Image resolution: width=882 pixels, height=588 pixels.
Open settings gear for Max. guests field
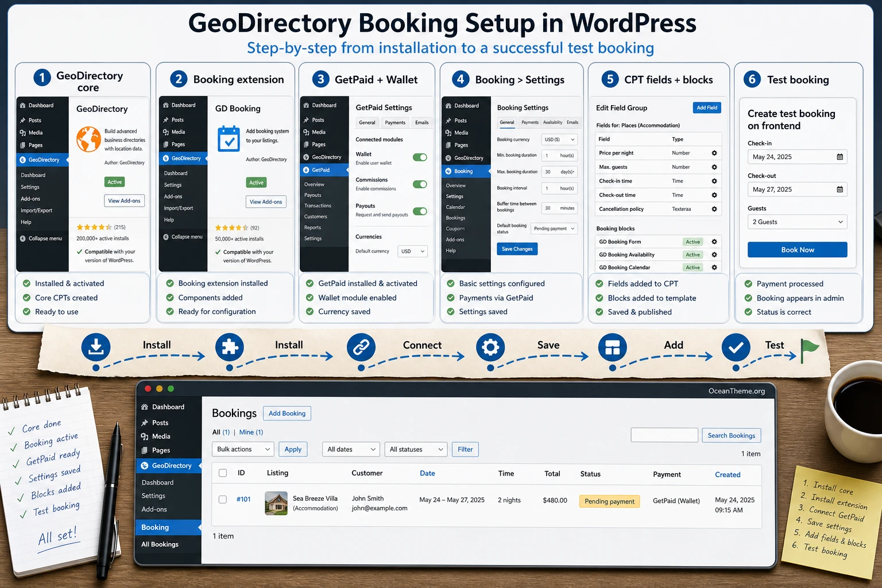714,167
